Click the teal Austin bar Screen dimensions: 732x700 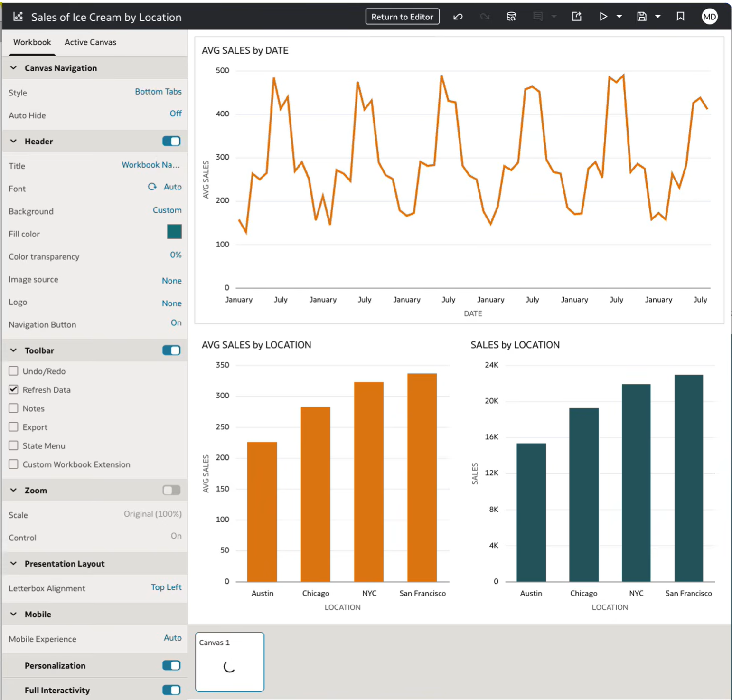tap(531, 512)
